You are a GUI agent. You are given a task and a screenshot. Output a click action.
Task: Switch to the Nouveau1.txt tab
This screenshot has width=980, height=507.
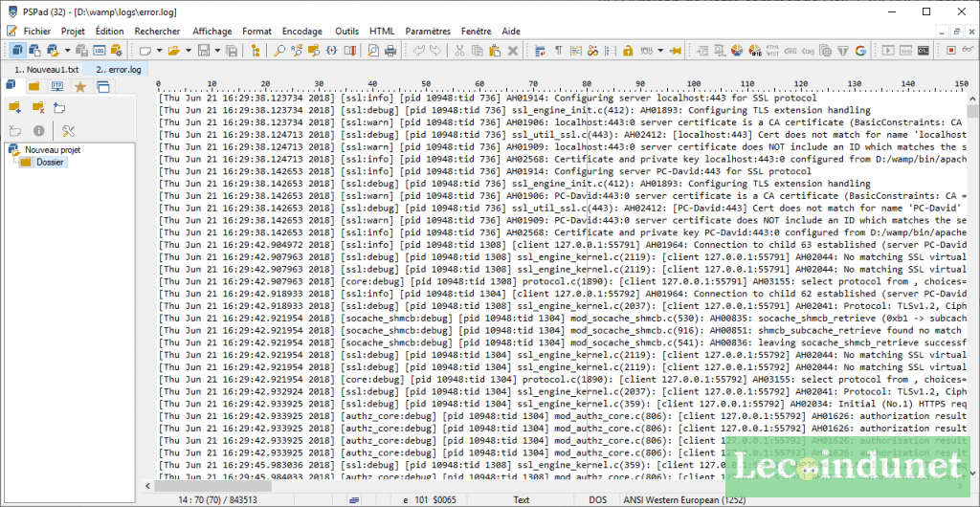46,70
